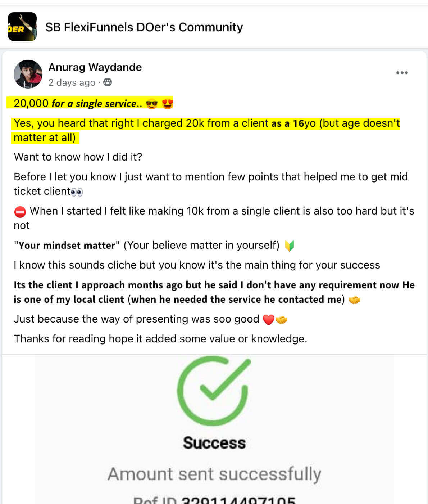Click the handshake emoji after "contacted me)"
The height and width of the screenshot is (504, 428).
(355, 300)
